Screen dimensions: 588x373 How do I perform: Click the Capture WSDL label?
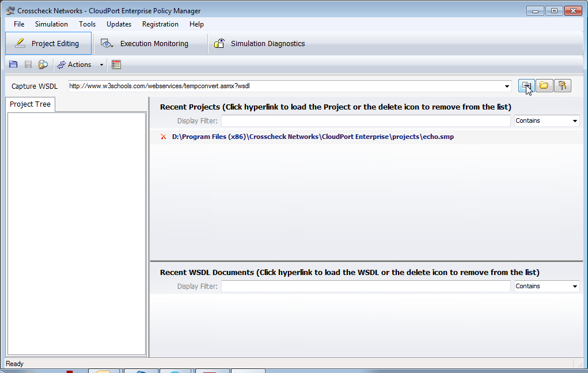tap(35, 86)
